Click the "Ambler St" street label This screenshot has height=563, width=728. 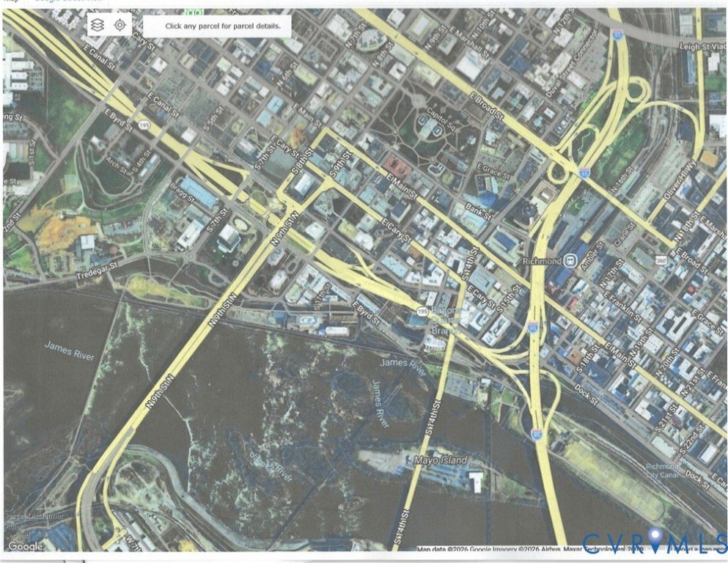[x=592, y=257]
